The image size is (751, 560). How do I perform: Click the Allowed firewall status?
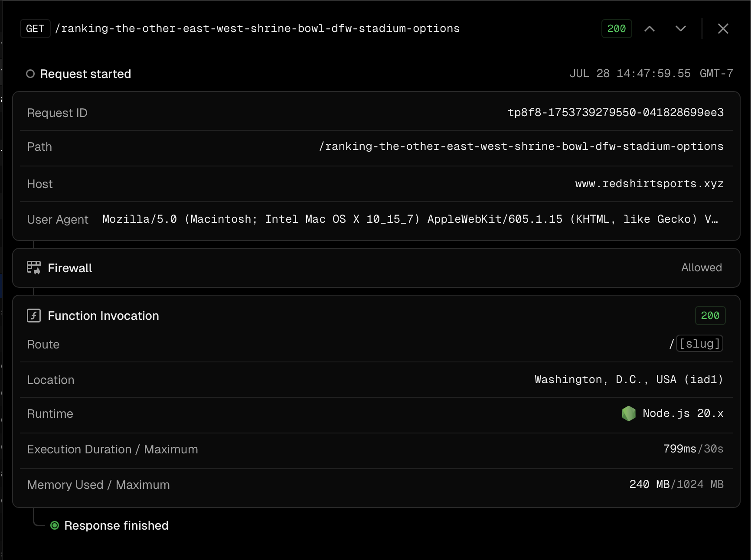pyautogui.click(x=702, y=268)
